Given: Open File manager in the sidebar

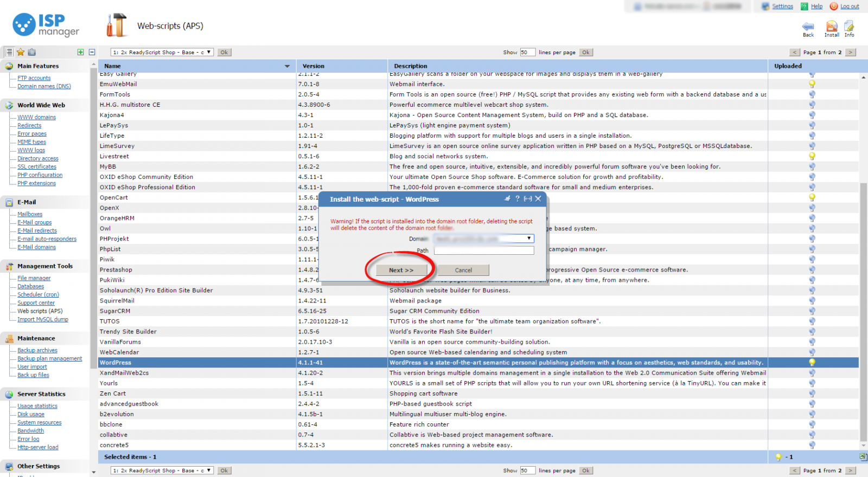Looking at the screenshot, I should coord(34,278).
